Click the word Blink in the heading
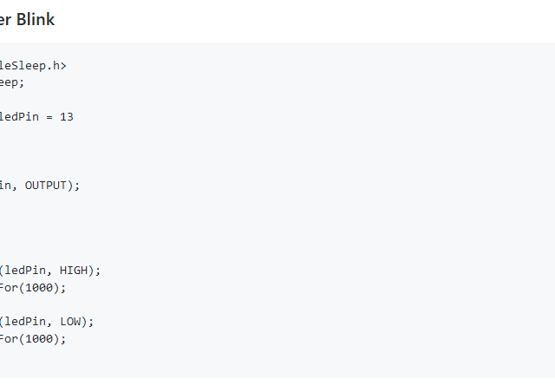This screenshot has width=555, height=392. tap(36, 19)
